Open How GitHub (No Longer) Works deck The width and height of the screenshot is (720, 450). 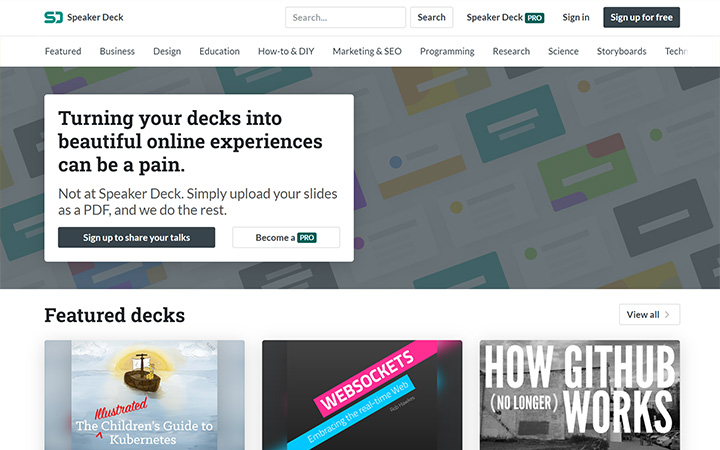[580, 395]
